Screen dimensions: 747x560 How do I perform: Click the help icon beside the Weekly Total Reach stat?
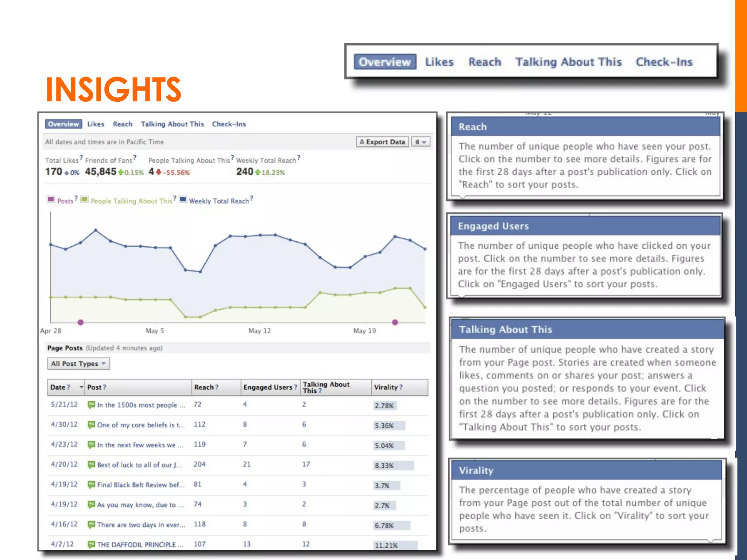[298, 157]
